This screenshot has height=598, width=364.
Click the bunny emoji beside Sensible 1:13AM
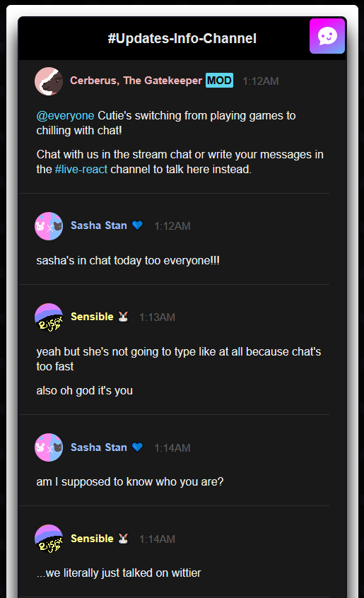click(x=123, y=317)
